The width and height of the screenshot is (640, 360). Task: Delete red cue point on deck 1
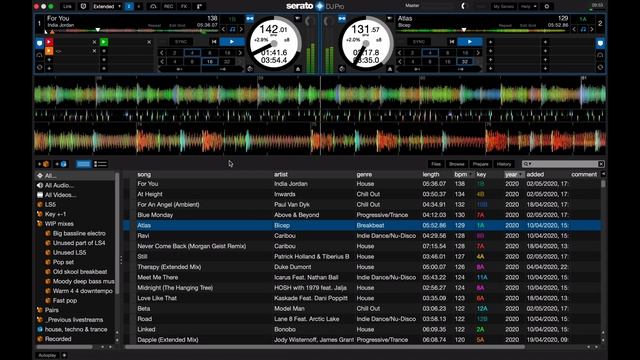click(x=94, y=42)
